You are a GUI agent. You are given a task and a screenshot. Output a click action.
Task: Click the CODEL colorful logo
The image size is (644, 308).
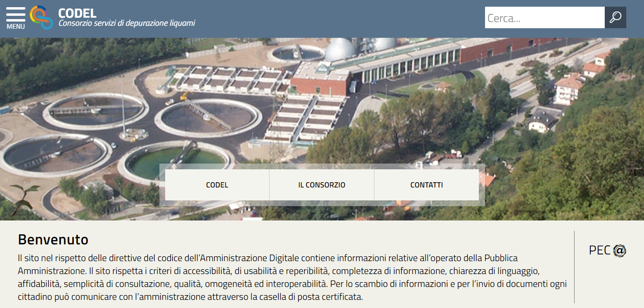[x=41, y=18]
